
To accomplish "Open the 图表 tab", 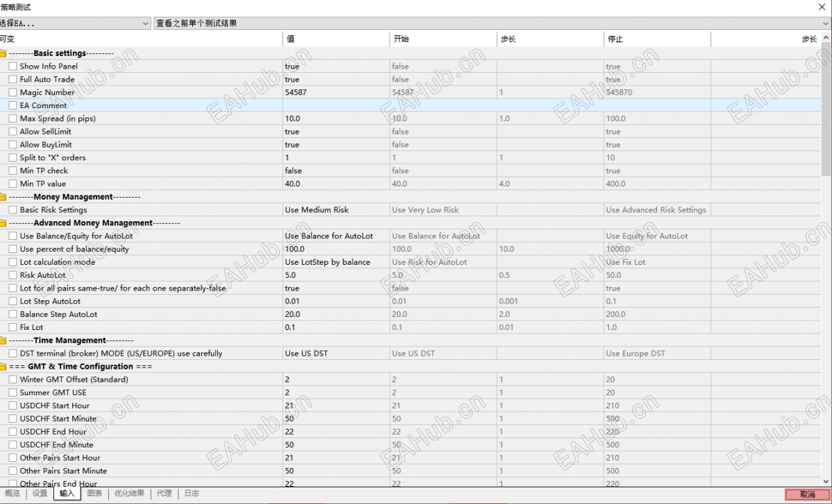I will pos(94,494).
